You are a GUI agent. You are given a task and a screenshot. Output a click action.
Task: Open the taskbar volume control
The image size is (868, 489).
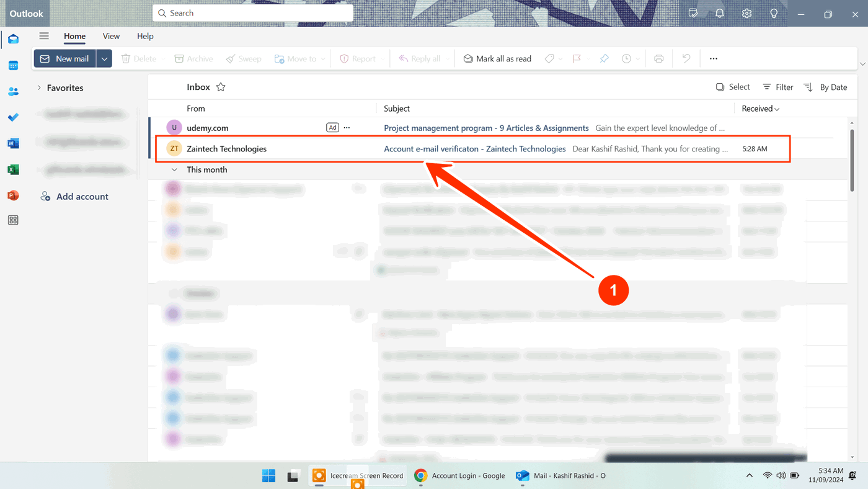[781, 476]
